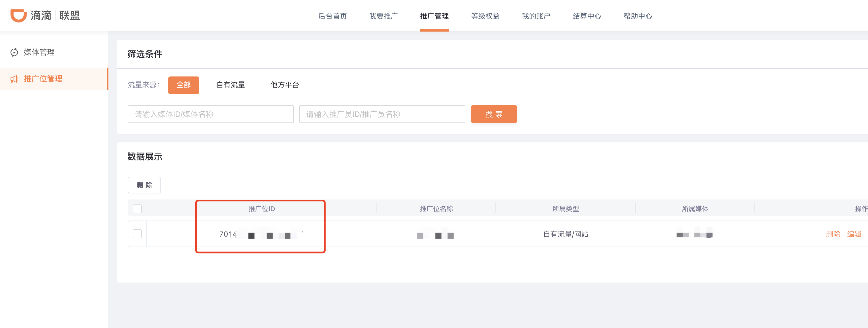
Task: Select 自有流量 traffic source filter
Action: [230, 85]
